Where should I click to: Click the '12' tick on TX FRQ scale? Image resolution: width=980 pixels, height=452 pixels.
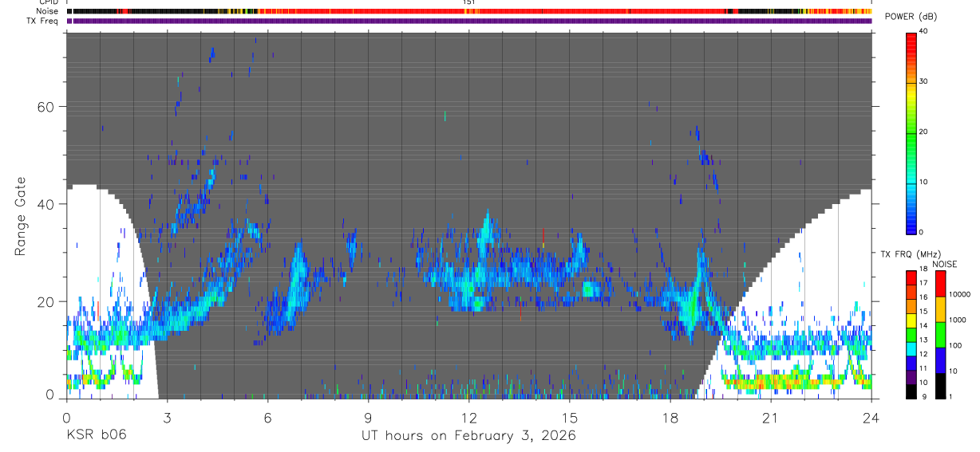(x=925, y=355)
